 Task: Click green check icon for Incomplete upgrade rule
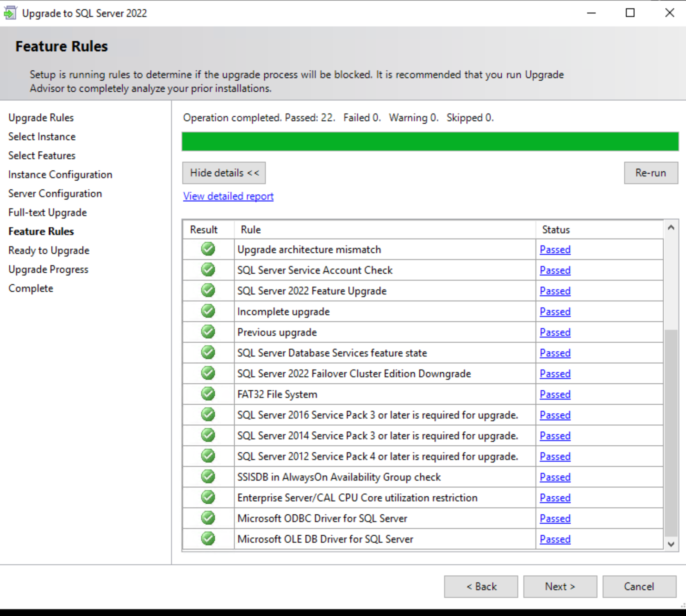tap(208, 311)
